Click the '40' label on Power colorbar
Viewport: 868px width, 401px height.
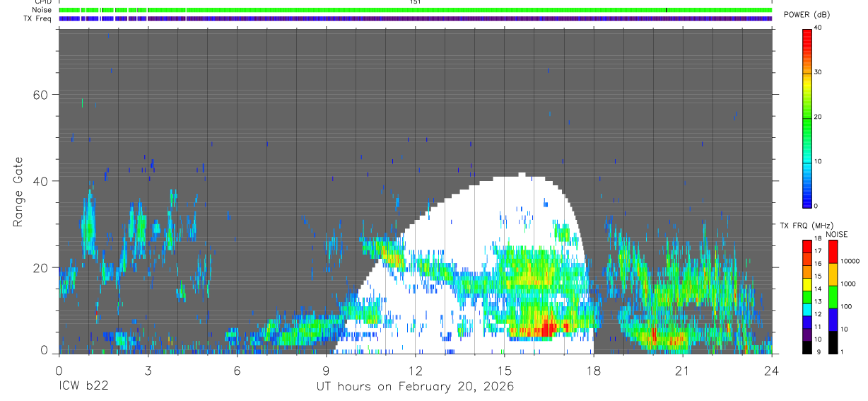819,28
